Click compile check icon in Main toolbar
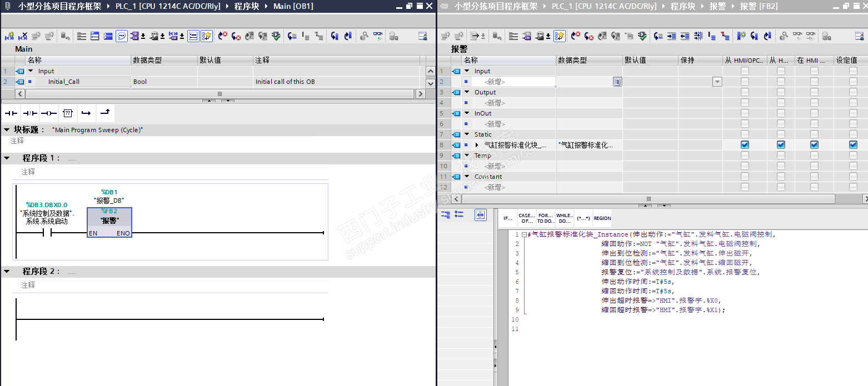 [x=276, y=36]
